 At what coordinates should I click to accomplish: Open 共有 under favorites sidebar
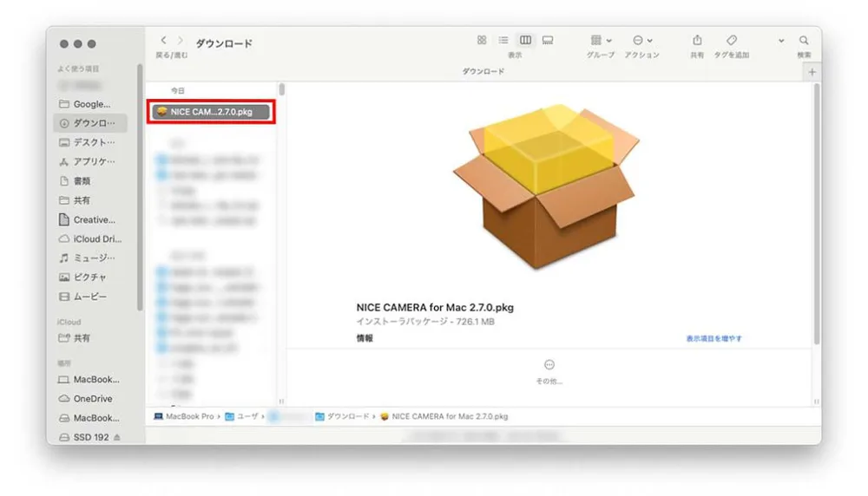90,200
